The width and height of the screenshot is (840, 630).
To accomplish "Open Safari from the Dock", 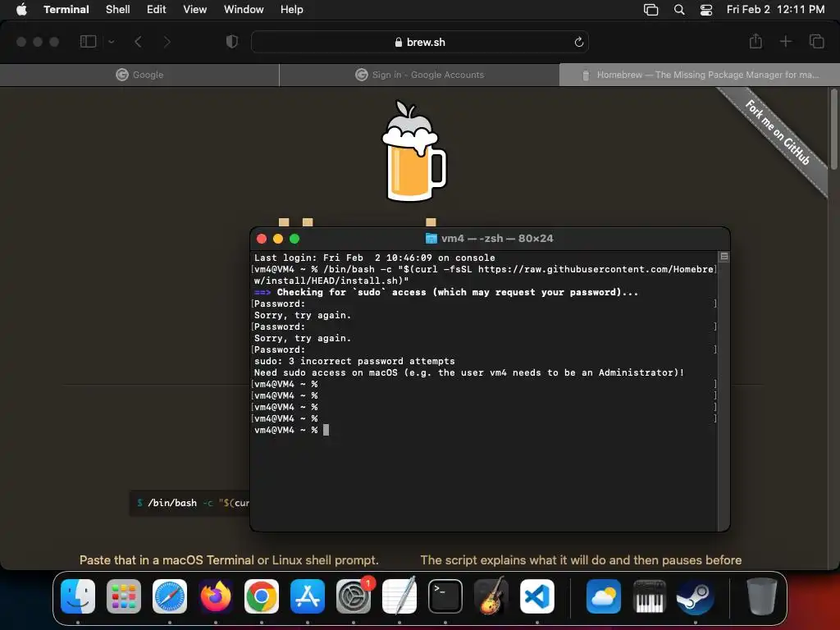I will [170, 596].
